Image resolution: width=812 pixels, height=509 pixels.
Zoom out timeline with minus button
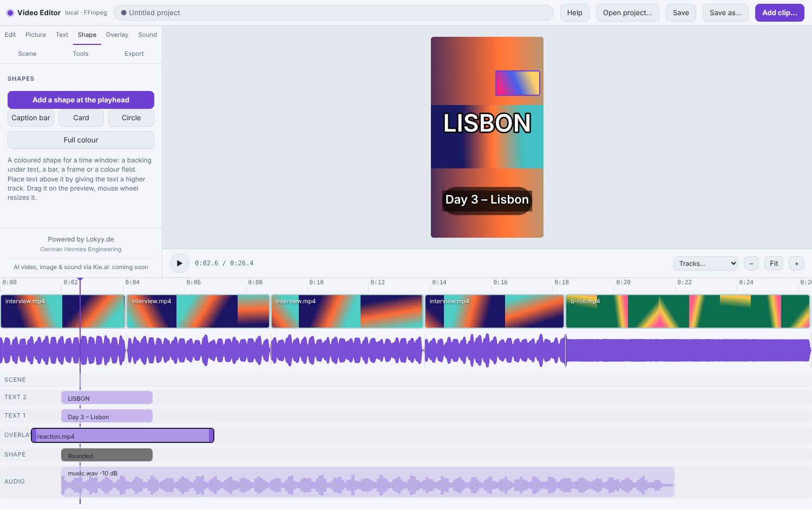click(x=751, y=264)
